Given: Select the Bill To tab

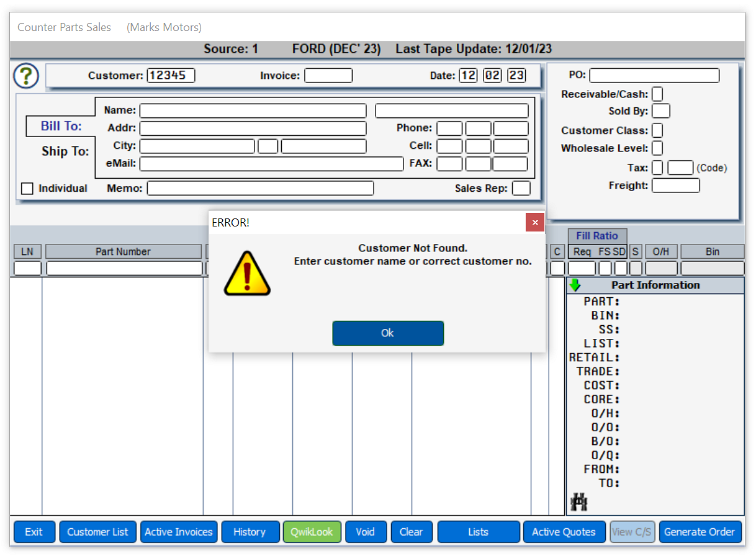Looking at the screenshot, I should (x=61, y=126).
